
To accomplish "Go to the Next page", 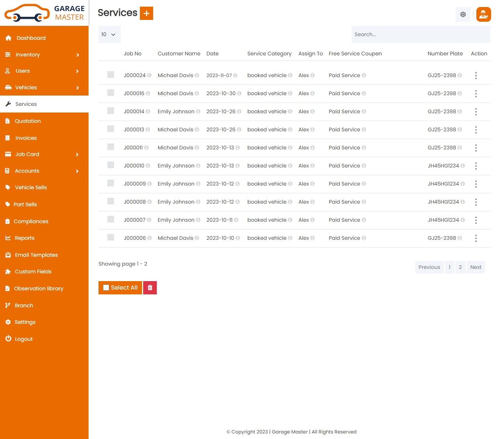I will pos(476,267).
